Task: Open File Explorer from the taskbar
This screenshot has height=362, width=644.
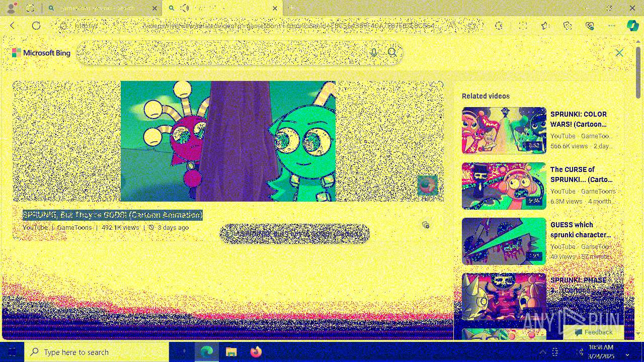Action: coord(231,352)
